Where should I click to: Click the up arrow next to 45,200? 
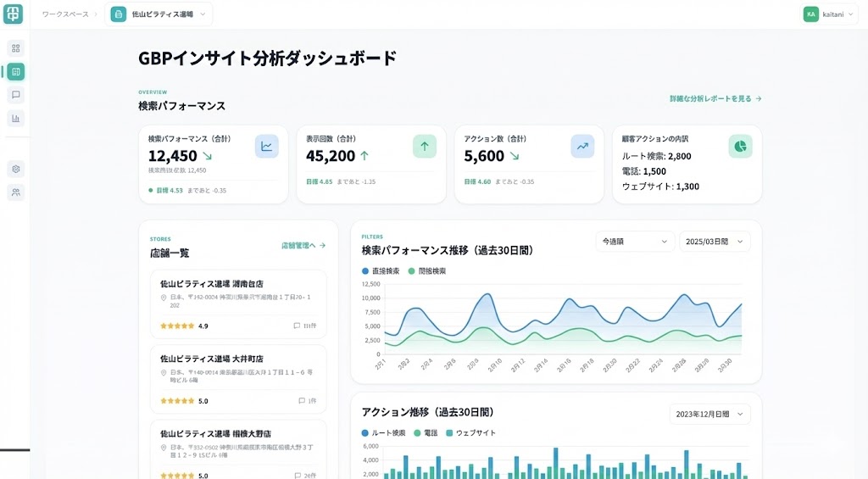tap(364, 156)
